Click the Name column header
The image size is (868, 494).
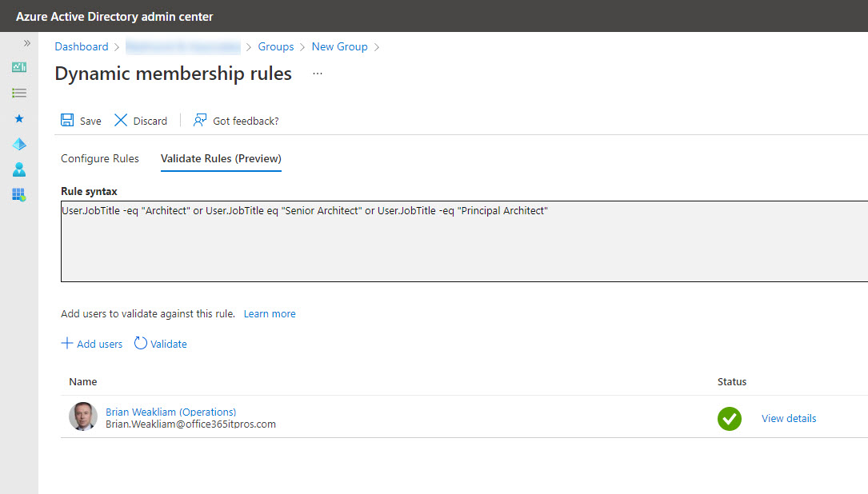tap(83, 382)
